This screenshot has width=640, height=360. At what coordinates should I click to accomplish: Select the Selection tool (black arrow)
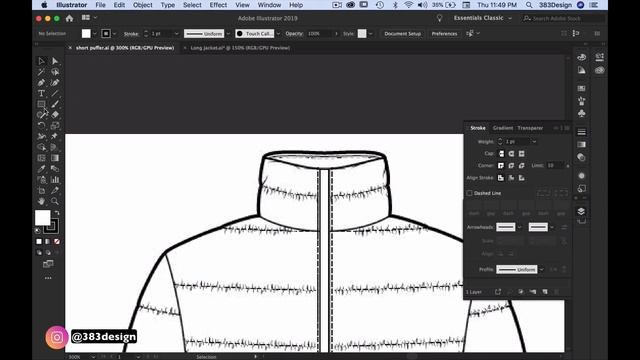[x=41, y=61]
